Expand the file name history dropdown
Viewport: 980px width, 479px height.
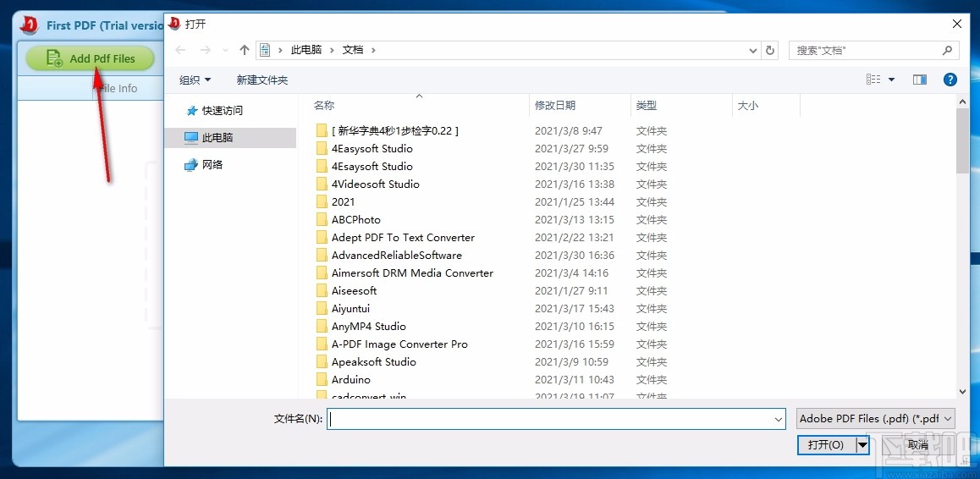pyautogui.click(x=779, y=419)
